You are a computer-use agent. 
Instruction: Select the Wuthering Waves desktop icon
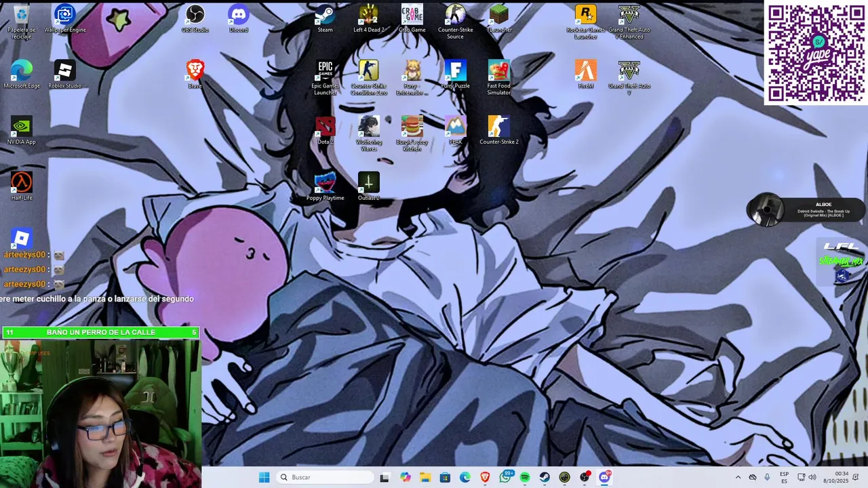pyautogui.click(x=369, y=134)
